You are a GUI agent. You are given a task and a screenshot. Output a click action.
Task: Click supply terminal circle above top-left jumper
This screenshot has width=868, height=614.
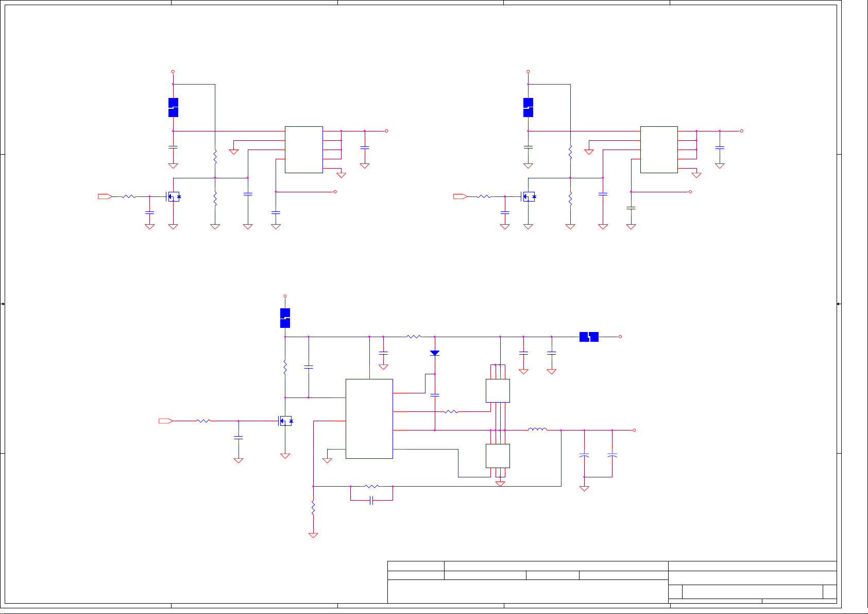pos(173,72)
